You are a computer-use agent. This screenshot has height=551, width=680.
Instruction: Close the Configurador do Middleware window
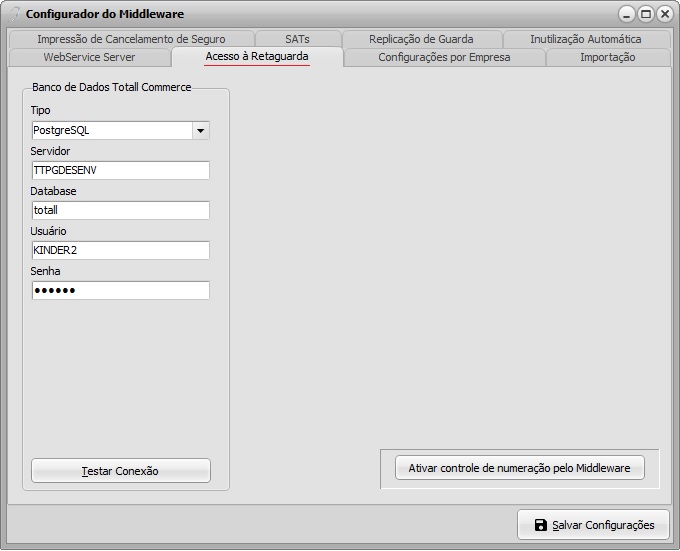click(664, 14)
